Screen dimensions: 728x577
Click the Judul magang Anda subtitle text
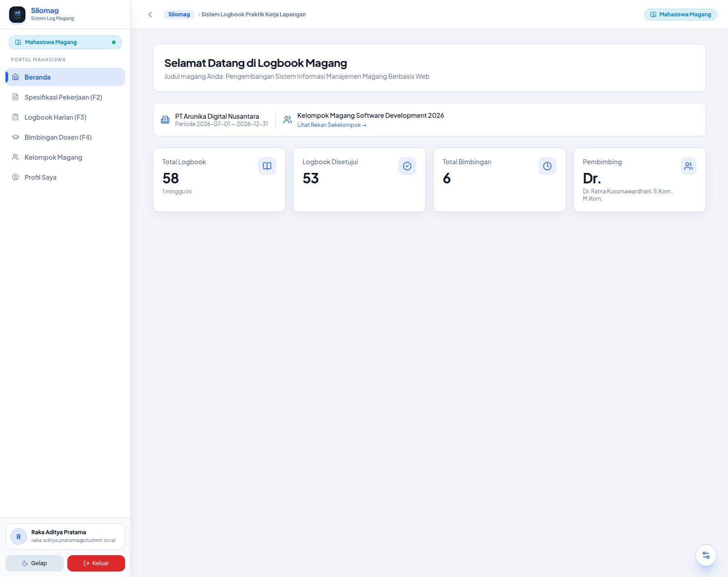(297, 76)
